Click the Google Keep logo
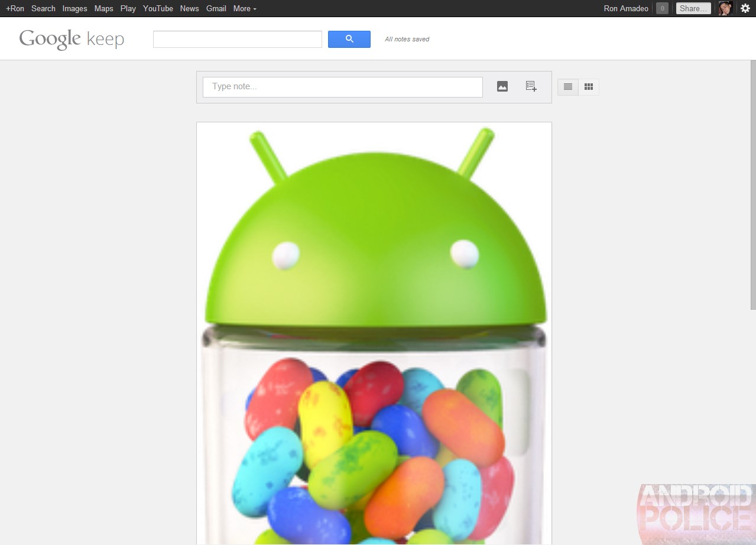Screen dimensions: 756x545 72,39
